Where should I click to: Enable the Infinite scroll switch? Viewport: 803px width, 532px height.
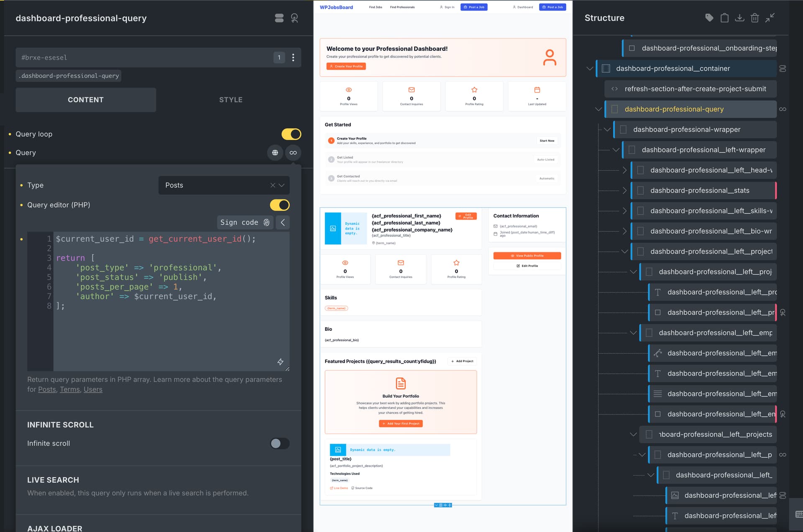pos(280,443)
